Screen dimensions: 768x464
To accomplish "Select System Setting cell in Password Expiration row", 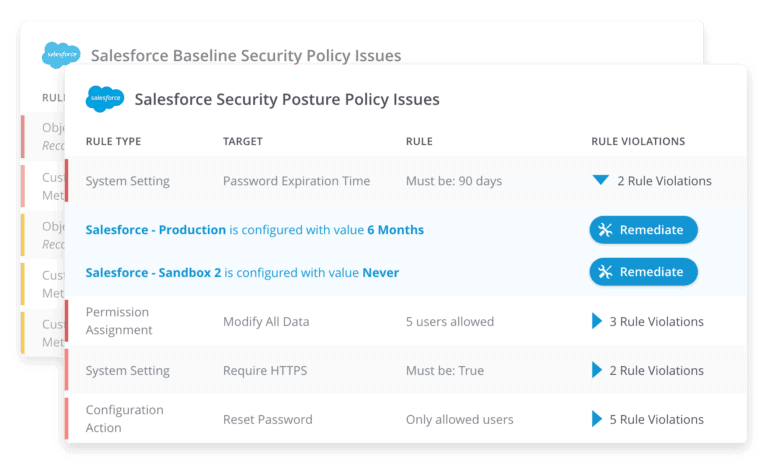I will pyautogui.click(x=127, y=181).
